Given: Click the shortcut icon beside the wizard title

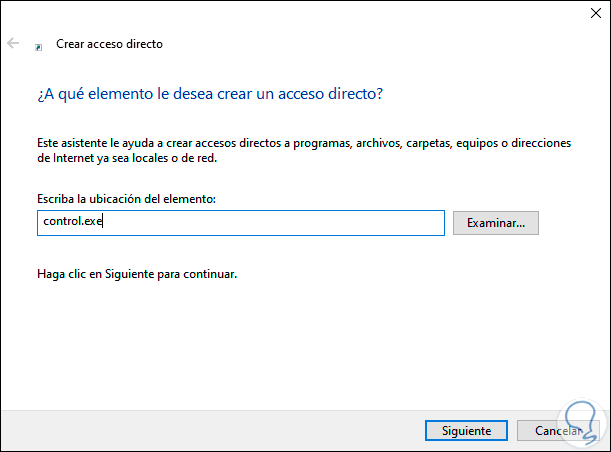Looking at the screenshot, I should pyautogui.click(x=38, y=45).
